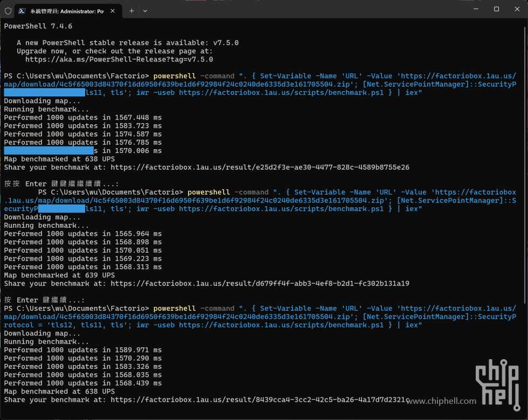Click the PowerShell icon in the tab

pos(22,11)
